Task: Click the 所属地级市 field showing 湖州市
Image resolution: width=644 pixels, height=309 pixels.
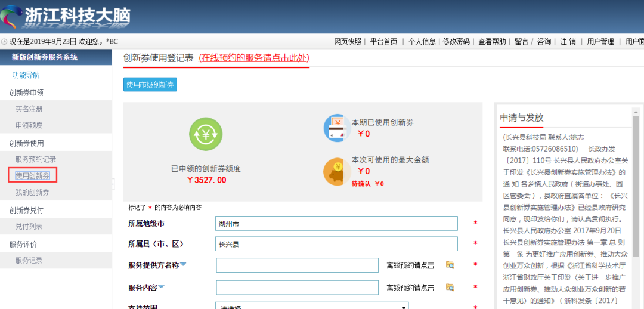Action: click(x=336, y=224)
